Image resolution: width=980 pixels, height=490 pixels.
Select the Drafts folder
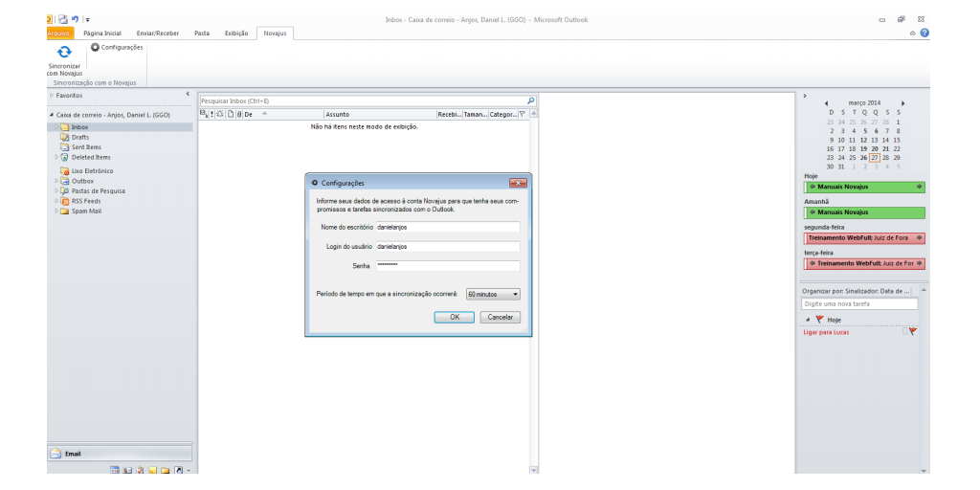point(80,137)
